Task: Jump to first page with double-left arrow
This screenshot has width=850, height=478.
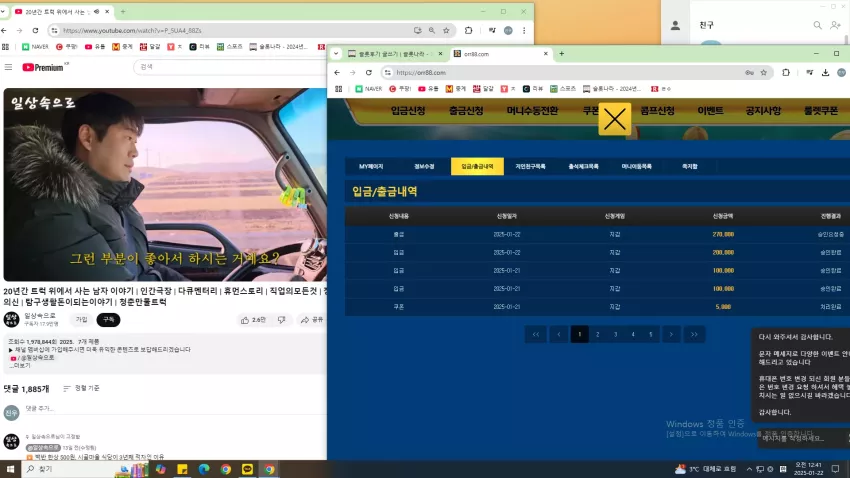Action: (536, 334)
